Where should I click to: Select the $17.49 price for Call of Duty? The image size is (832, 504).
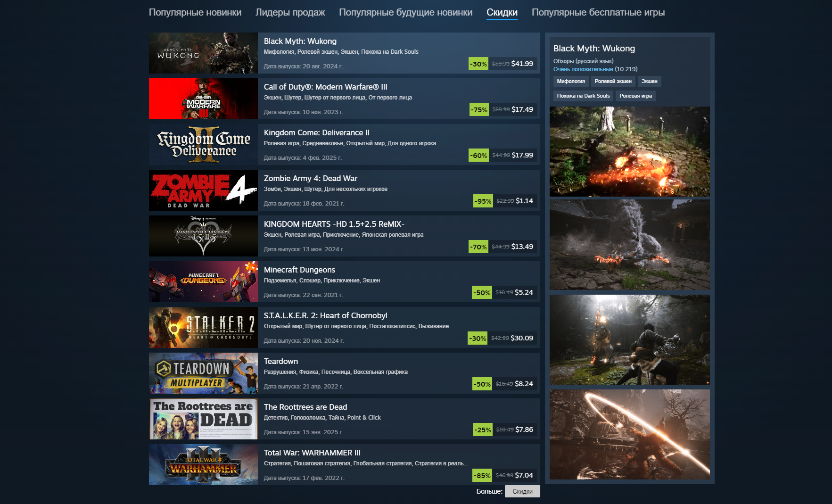pos(522,109)
